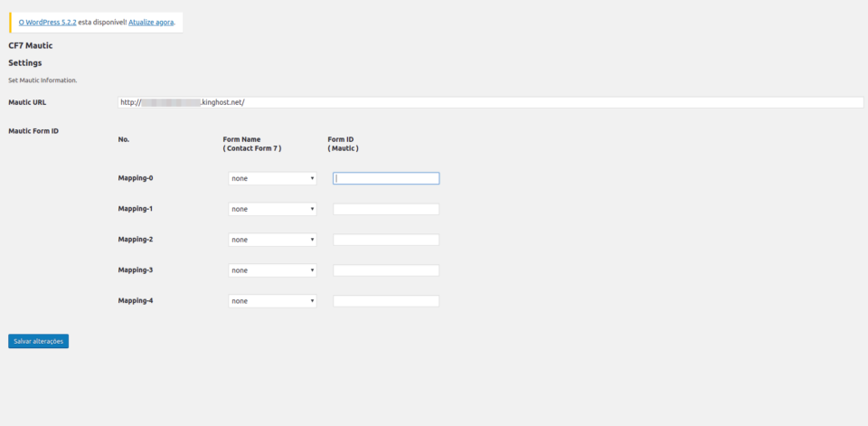The height and width of the screenshot is (426, 868).
Task: Click the Mapping-0 row label
Action: click(x=136, y=178)
